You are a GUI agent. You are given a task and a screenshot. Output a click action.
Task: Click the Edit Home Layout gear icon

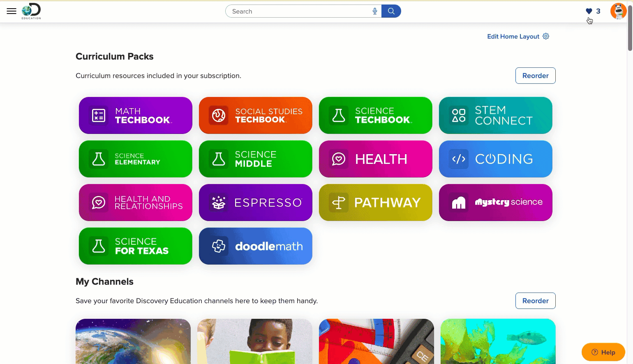click(x=546, y=36)
